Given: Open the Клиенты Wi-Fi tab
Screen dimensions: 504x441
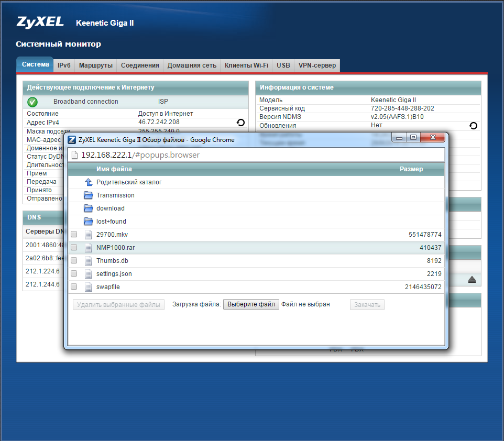Looking at the screenshot, I should coord(246,65).
